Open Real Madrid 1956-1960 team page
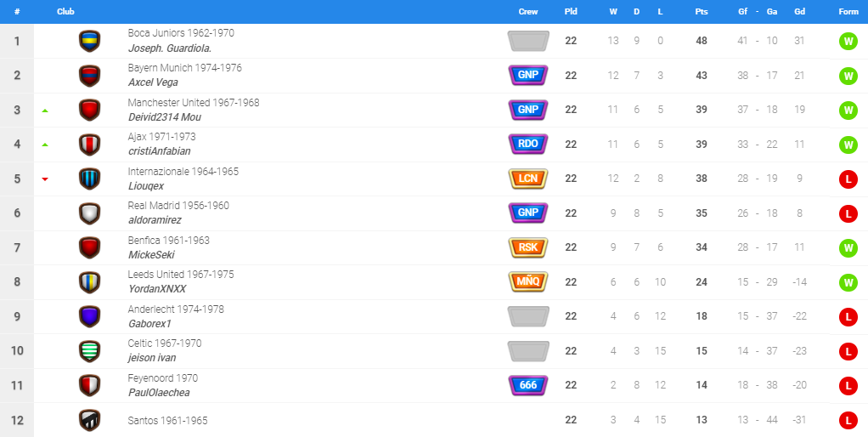This screenshot has width=868, height=437. click(x=178, y=206)
